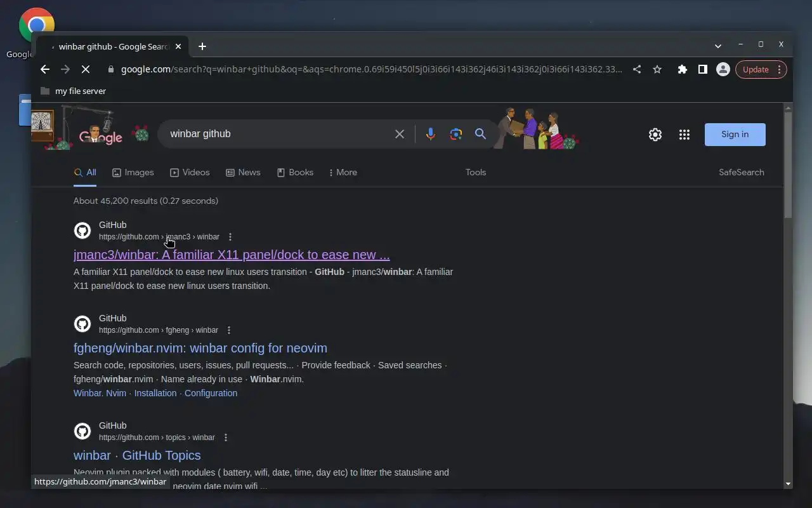Click the Sign in button

tap(735, 135)
